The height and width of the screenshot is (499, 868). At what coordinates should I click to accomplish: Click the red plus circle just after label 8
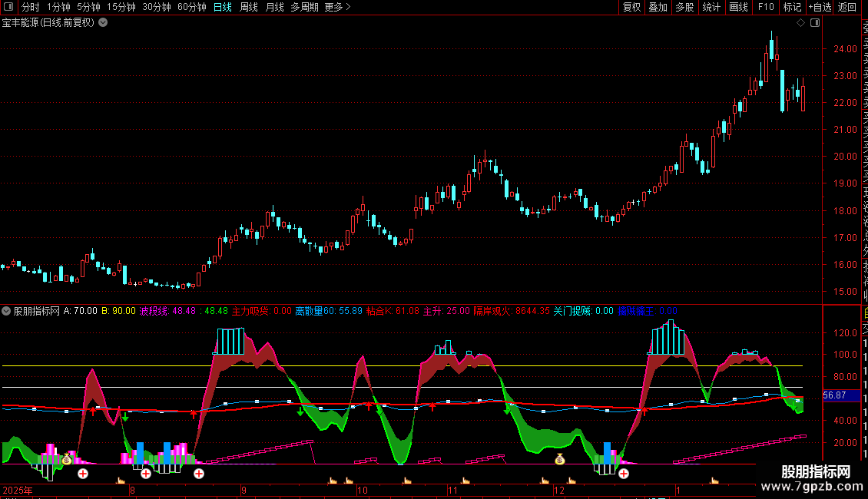[146, 474]
